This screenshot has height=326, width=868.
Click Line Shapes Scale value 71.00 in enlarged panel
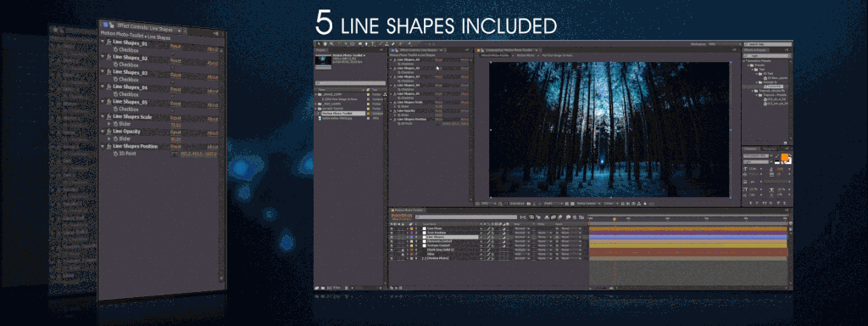click(x=175, y=126)
